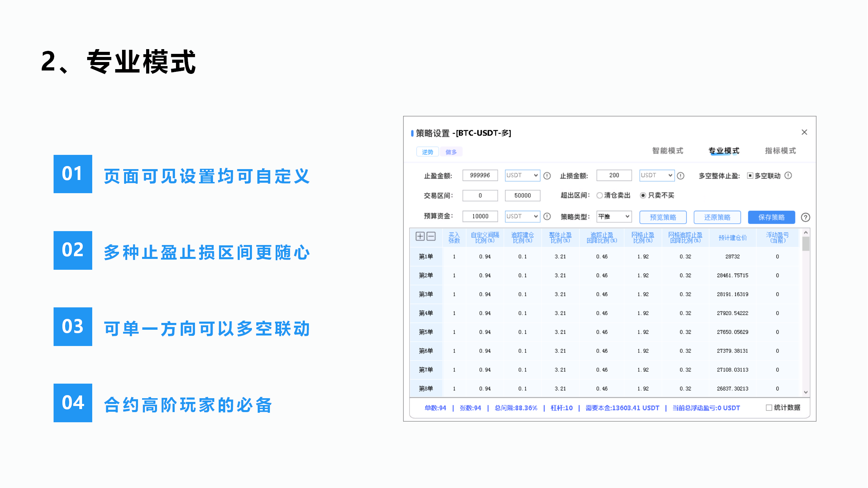This screenshot has height=488, width=868.
Task: Click the table scrollbar up arrow
Action: pos(806,232)
